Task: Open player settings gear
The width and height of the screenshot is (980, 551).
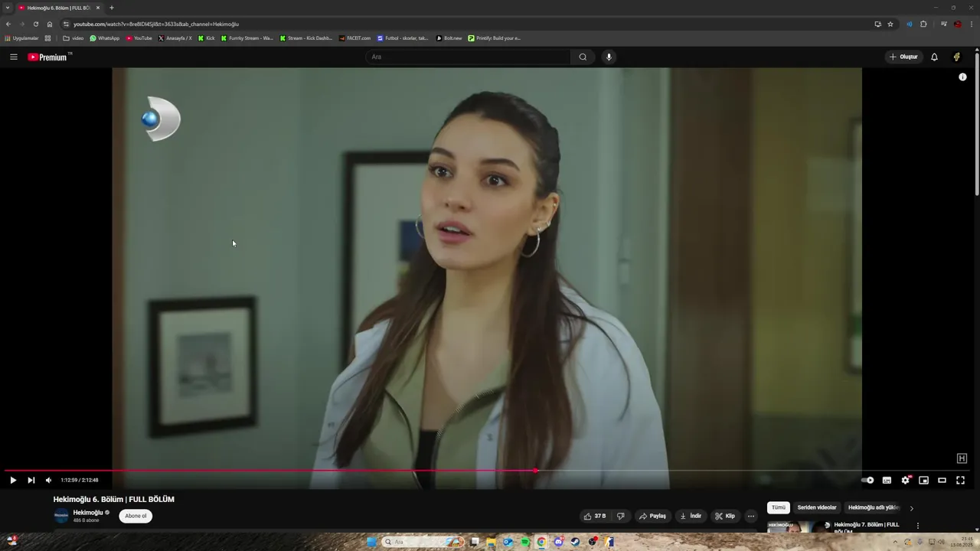Action: point(905,480)
